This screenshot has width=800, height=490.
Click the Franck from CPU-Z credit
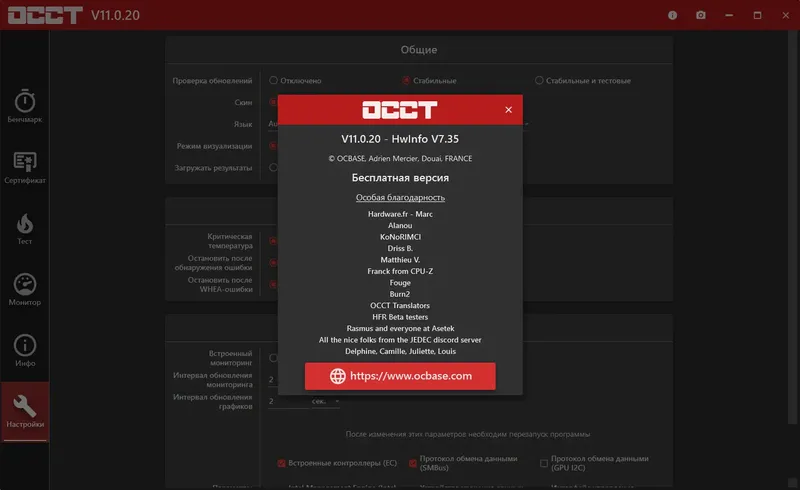point(400,271)
